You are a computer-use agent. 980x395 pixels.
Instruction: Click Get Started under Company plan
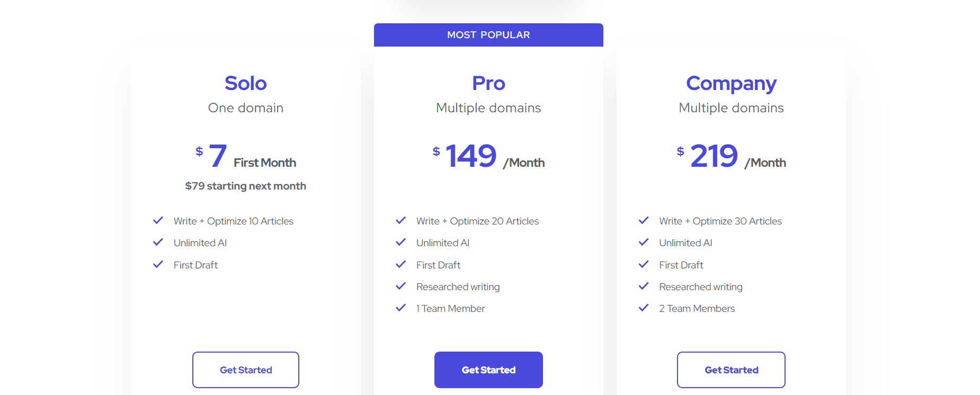[x=731, y=370]
